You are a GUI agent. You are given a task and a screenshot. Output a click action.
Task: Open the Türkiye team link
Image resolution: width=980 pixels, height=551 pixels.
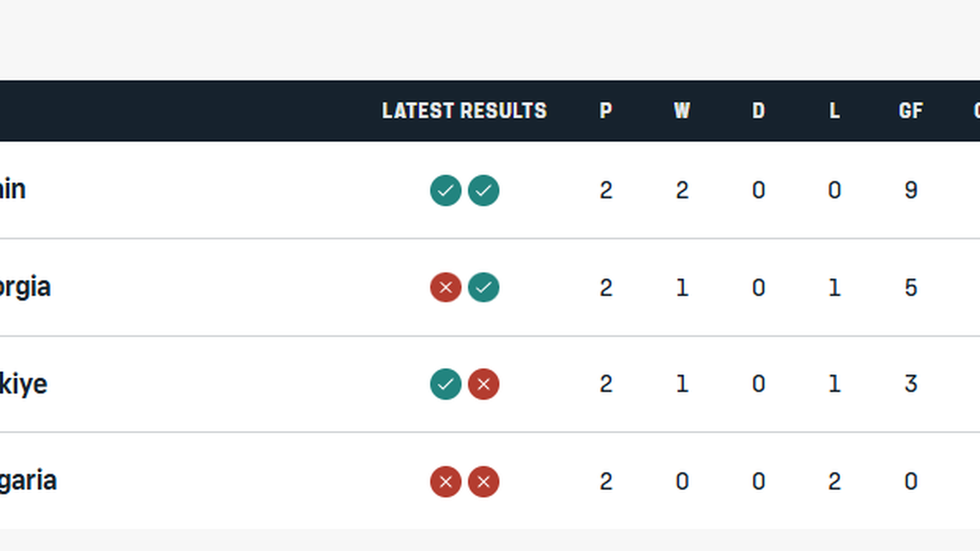click(x=23, y=384)
